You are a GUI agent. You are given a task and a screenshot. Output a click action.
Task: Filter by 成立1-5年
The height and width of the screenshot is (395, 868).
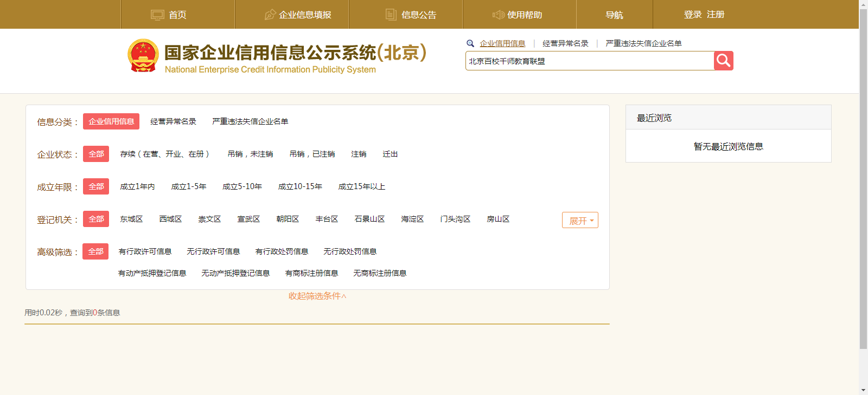pos(189,186)
